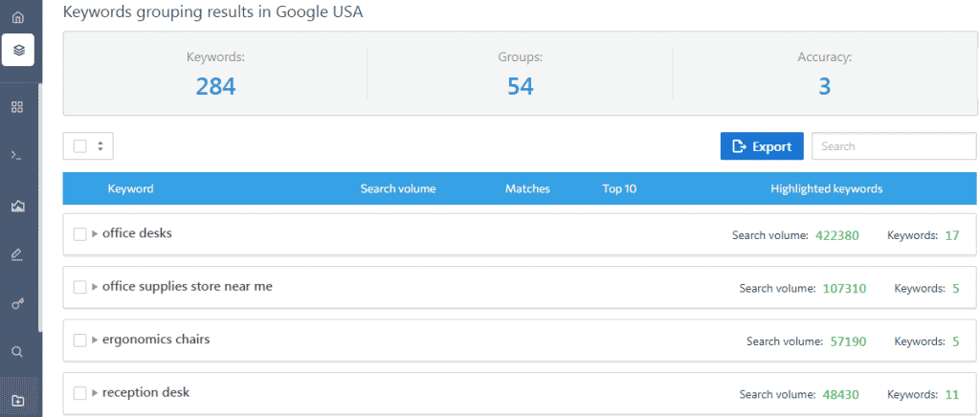Open the select-all dropdown arrows

[x=100, y=146]
